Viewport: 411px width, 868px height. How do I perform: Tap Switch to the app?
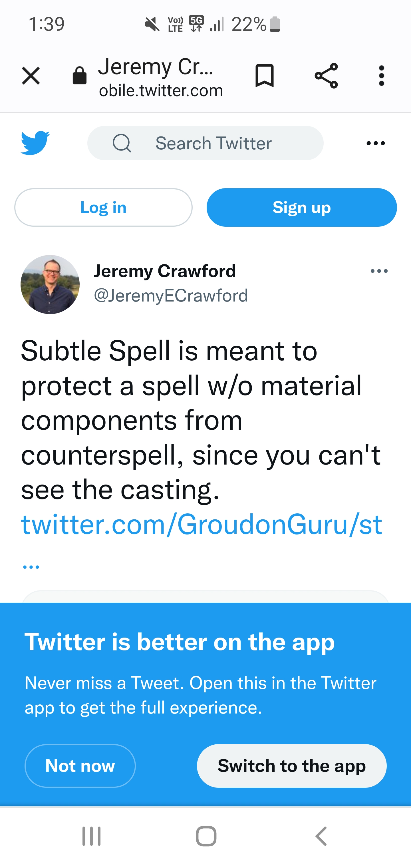tap(291, 765)
